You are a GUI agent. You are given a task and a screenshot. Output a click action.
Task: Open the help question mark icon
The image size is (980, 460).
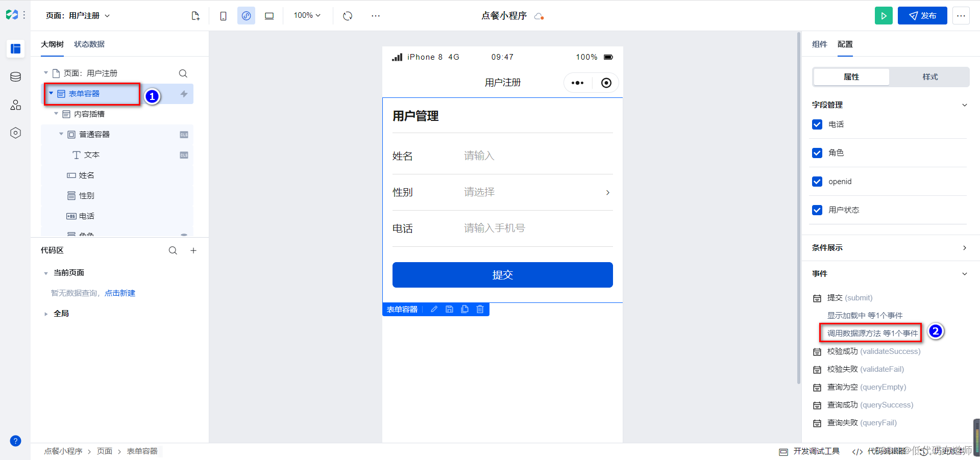coord(16,441)
